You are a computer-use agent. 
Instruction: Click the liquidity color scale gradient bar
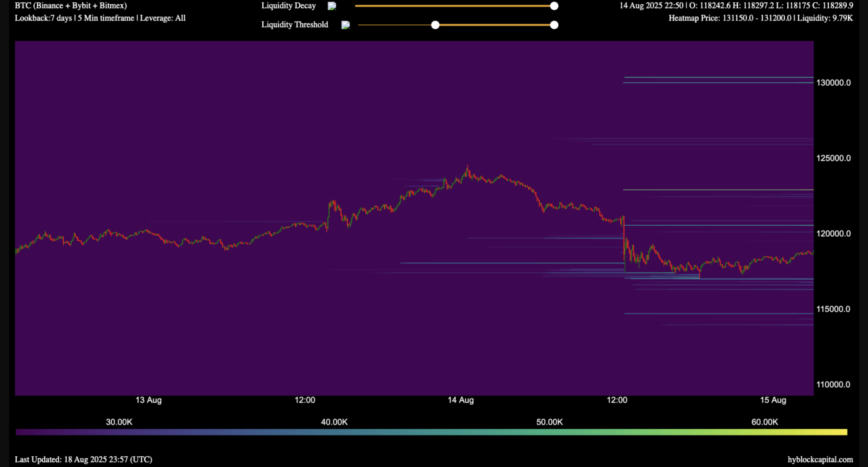point(431,432)
